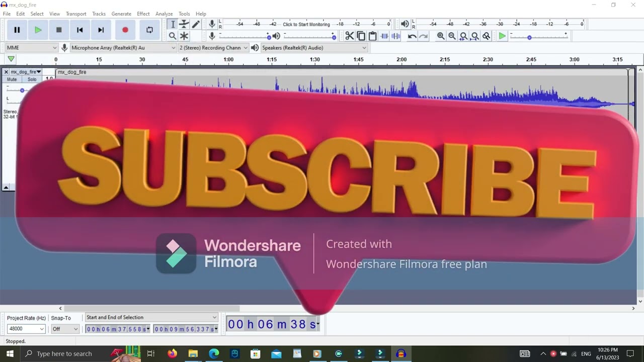Open the Snap-To Off dropdown
This screenshot has width=644, height=362.
point(65,329)
